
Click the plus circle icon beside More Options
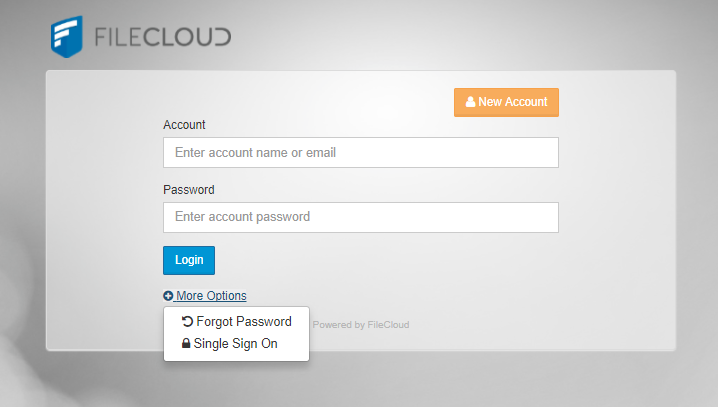coord(168,296)
